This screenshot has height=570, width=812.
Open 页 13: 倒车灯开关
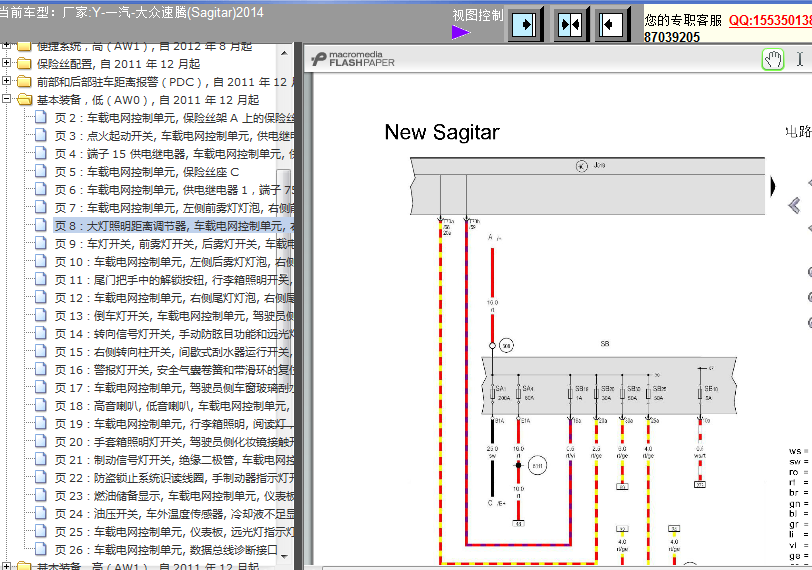click(x=174, y=316)
